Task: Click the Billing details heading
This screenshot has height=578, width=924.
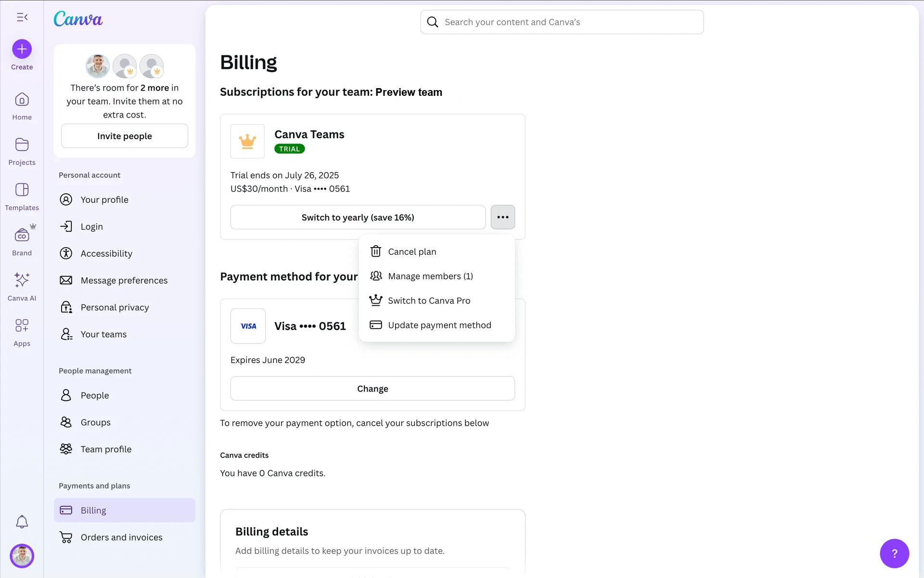Action: point(271,531)
